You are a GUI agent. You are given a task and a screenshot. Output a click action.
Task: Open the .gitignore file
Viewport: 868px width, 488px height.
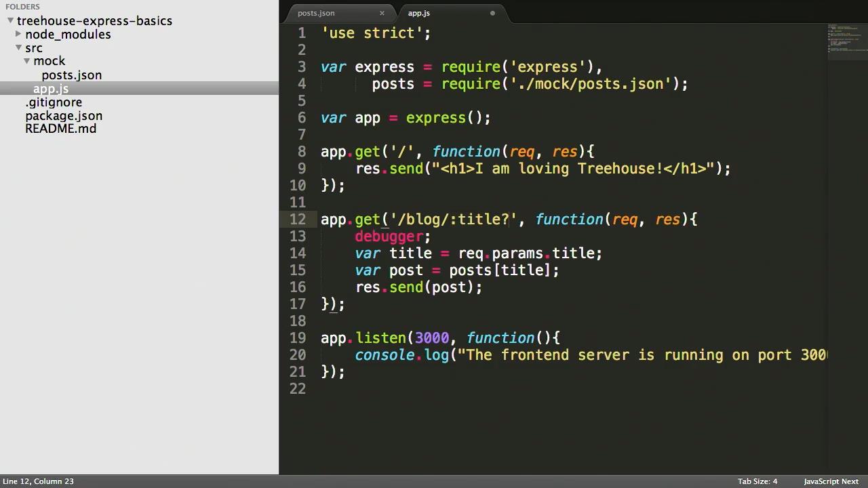pyautogui.click(x=54, y=102)
